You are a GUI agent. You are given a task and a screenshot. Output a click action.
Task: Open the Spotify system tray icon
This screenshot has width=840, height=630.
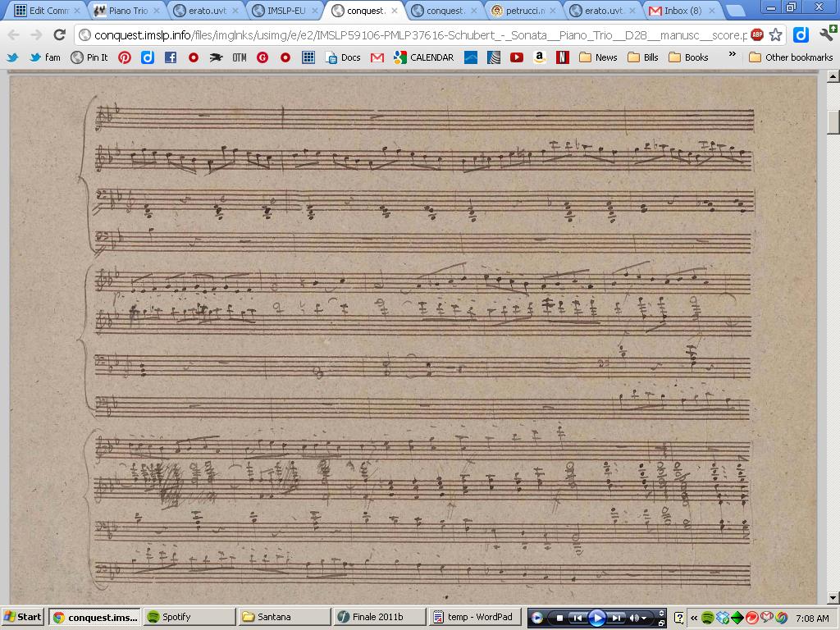coord(707,618)
